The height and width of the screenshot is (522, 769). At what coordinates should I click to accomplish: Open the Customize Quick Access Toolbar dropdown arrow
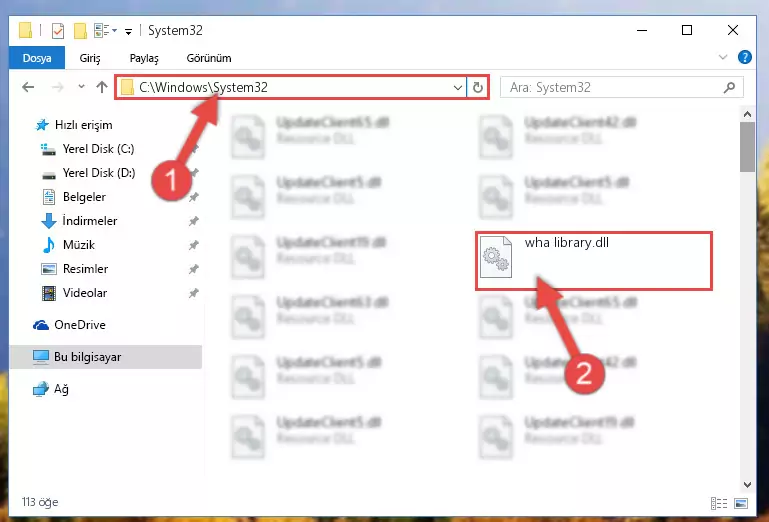(128, 32)
